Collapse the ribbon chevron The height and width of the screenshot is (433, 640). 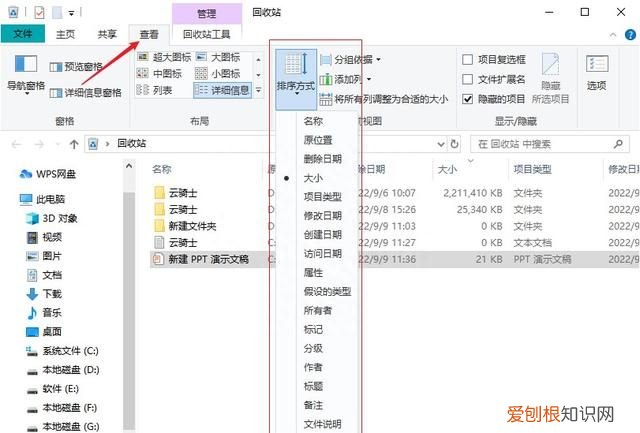pyautogui.click(x=613, y=35)
